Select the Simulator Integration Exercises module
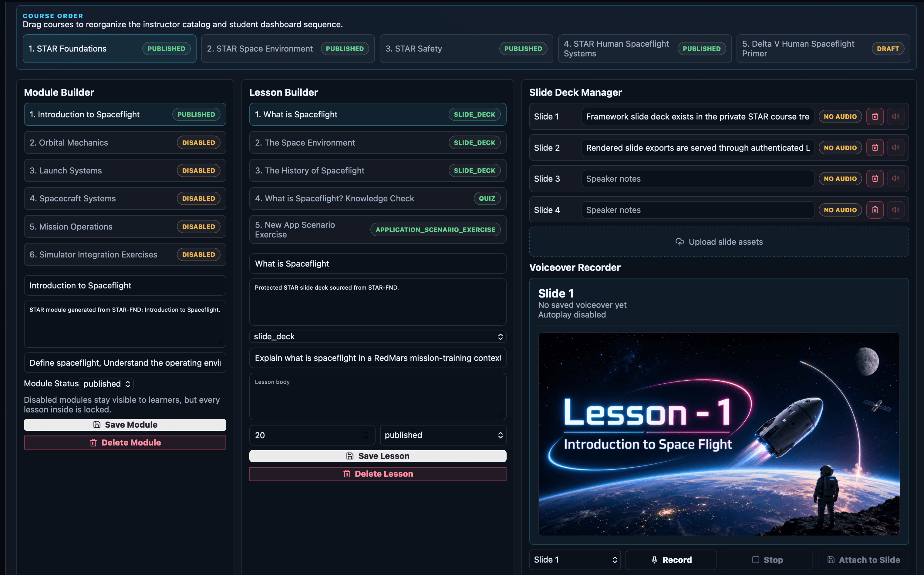Screen dimensions: 924x575 point(125,254)
